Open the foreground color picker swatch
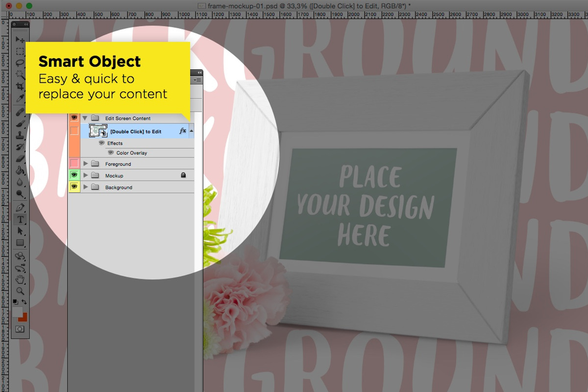588x392 pixels. click(17, 312)
